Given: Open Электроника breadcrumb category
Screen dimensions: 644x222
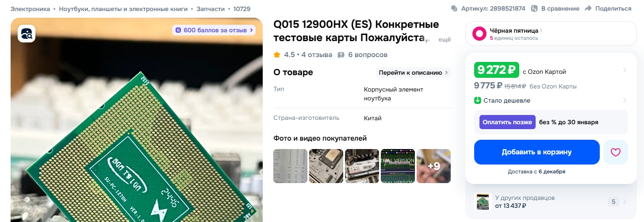Looking at the screenshot, I should tap(30, 8).
